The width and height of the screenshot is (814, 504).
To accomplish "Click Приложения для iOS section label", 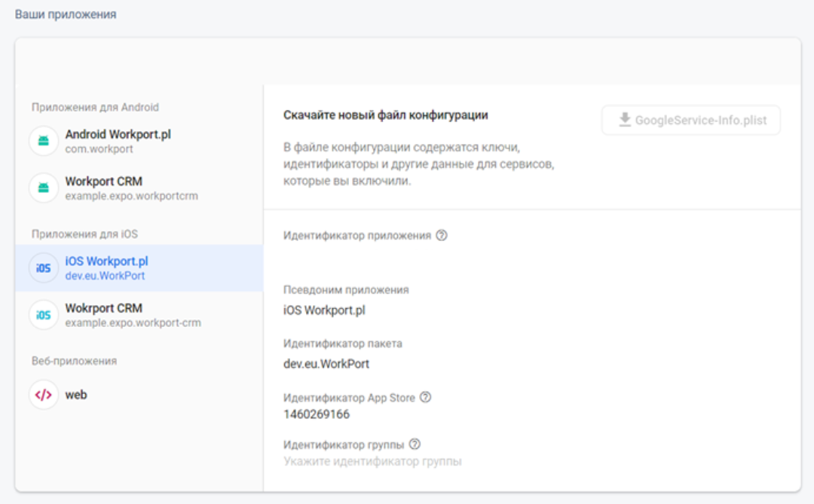I will point(84,234).
